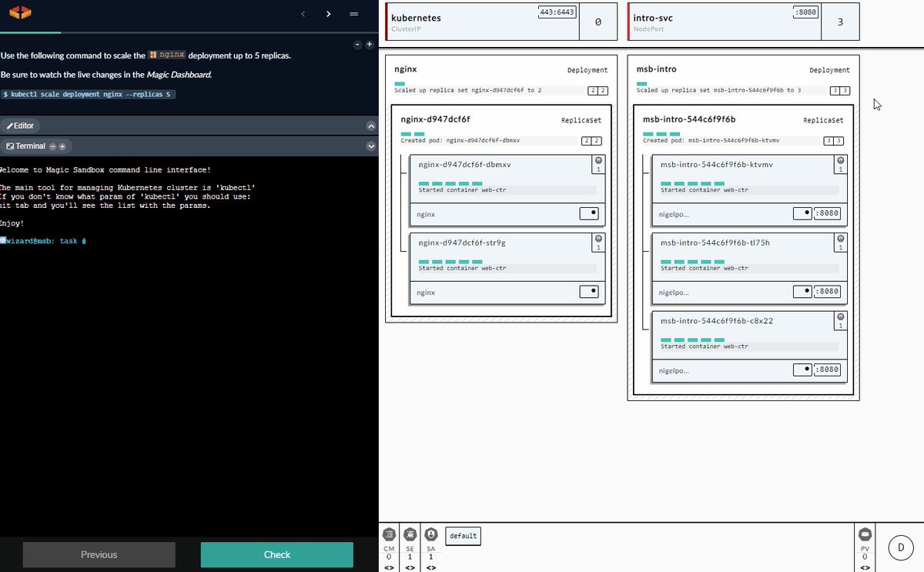Expand the PV section arrows
Screen dimensions: 924x572
pyautogui.click(x=865, y=567)
